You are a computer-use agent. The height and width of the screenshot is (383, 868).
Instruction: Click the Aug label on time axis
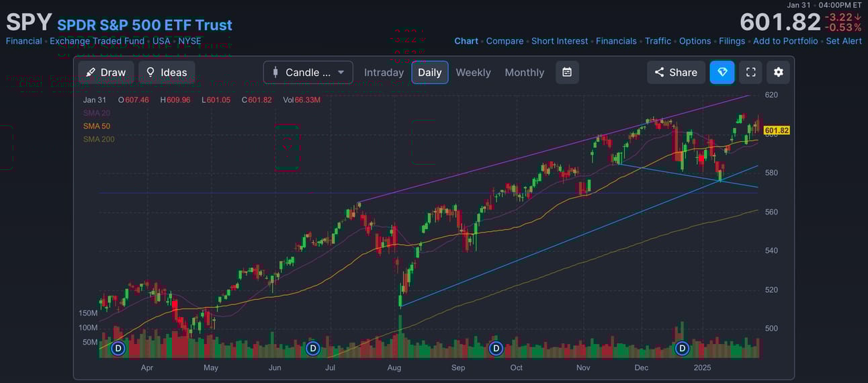click(x=394, y=368)
